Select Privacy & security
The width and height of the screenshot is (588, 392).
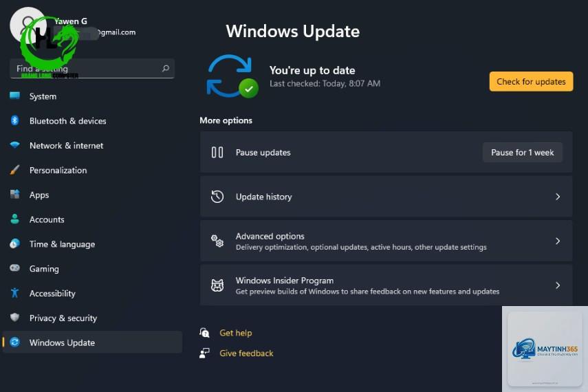(x=92, y=318)
